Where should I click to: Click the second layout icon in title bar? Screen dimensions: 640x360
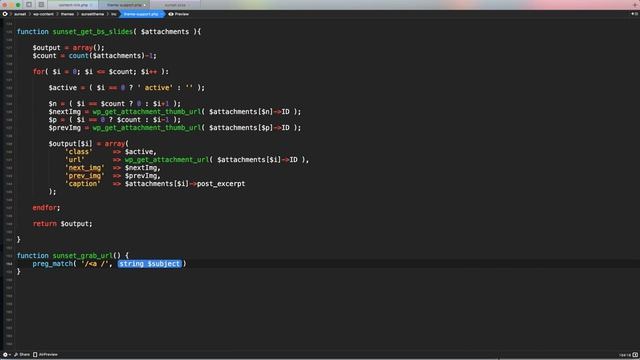pyautogui.click(x=41, y=4)
